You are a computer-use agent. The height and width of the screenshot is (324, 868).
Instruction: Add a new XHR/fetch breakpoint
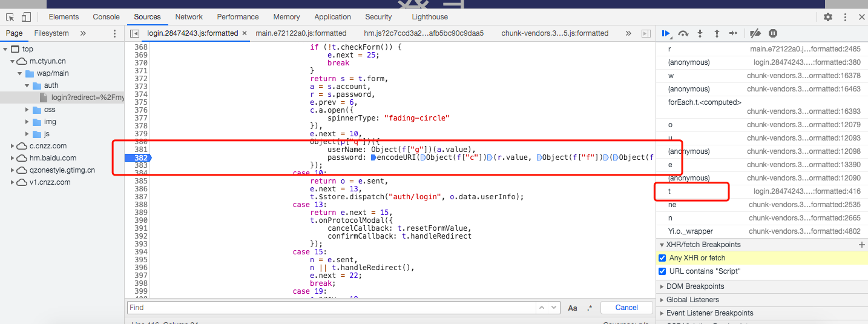(x=862, y=245)
